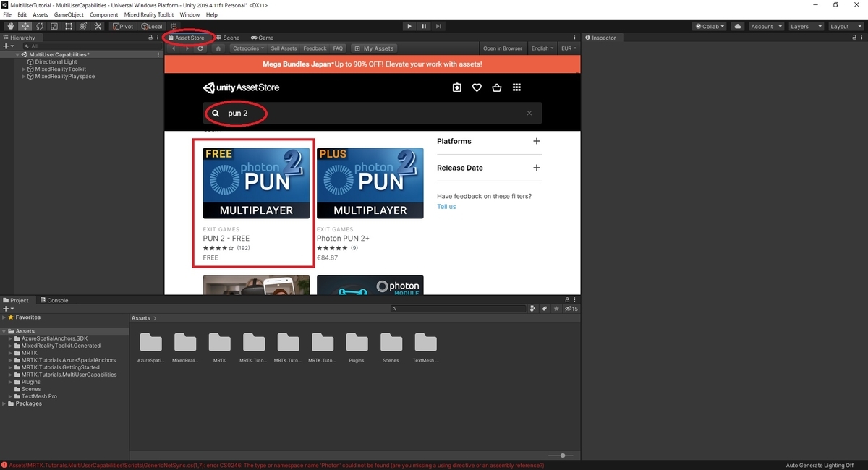
Task: Expand Favorites in Project panel
Action: click(4, 317)
